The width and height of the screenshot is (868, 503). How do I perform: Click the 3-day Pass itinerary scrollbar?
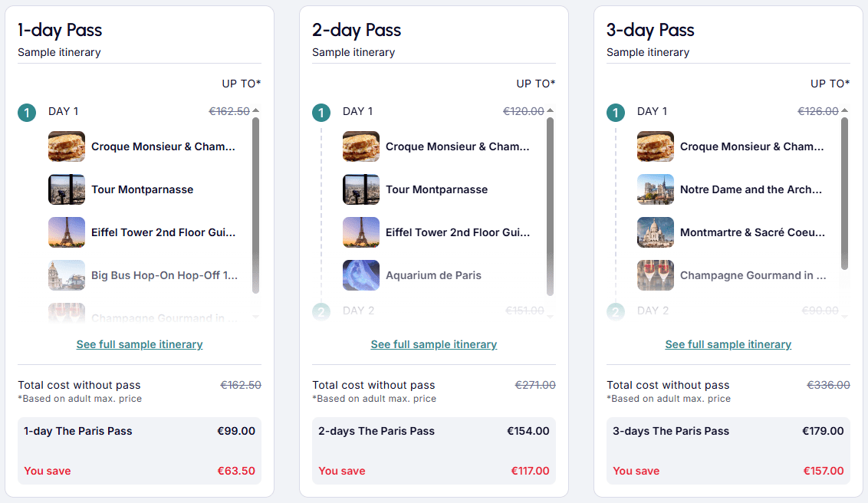click(844, 193)
